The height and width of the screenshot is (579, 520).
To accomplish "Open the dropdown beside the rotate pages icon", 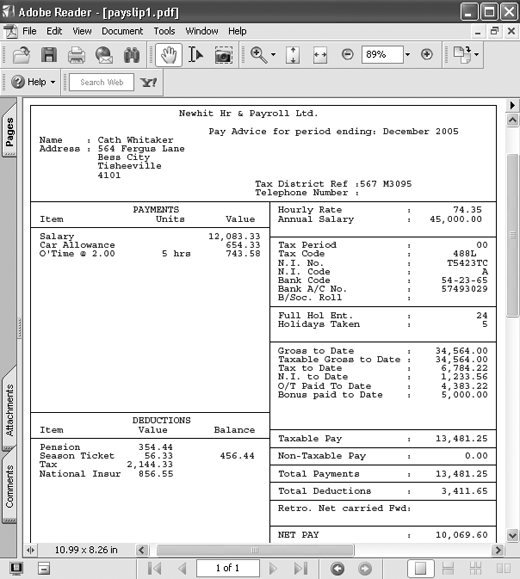I will 477,55.
